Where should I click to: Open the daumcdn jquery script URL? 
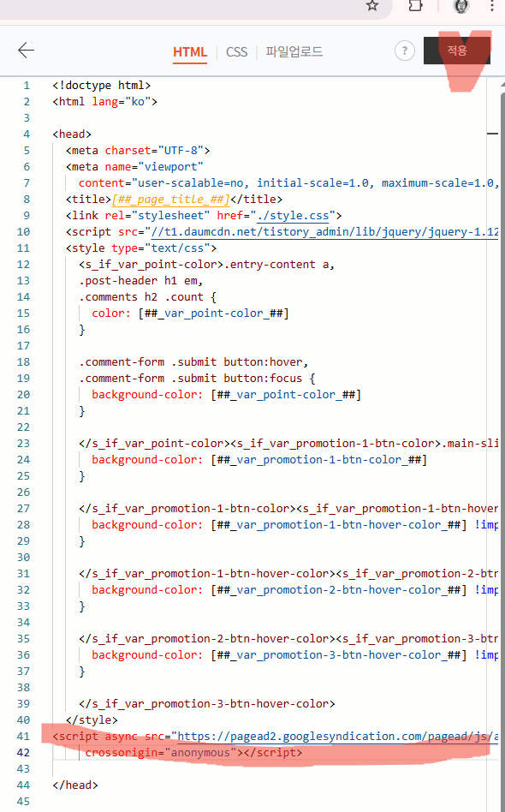click(x=324, y=232)
